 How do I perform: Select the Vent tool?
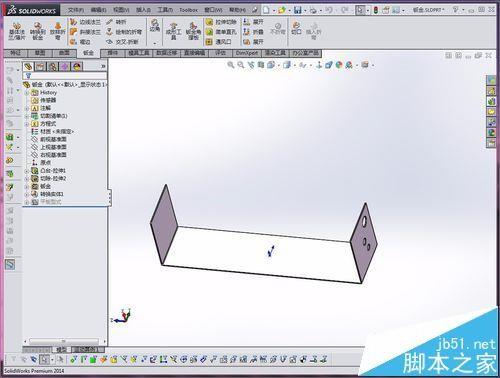[x=219, y=42]
